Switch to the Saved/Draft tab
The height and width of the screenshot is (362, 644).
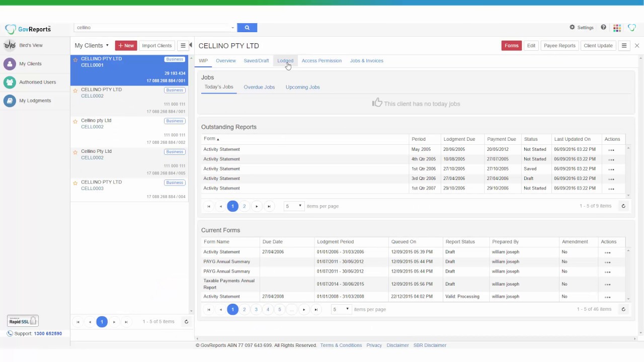pyautogui.click(x=257, y=61)
